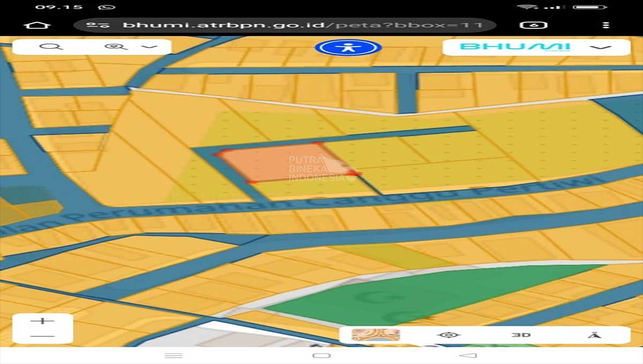
Task: Open the map search magnifier
Action: click(x=51, y=47)
